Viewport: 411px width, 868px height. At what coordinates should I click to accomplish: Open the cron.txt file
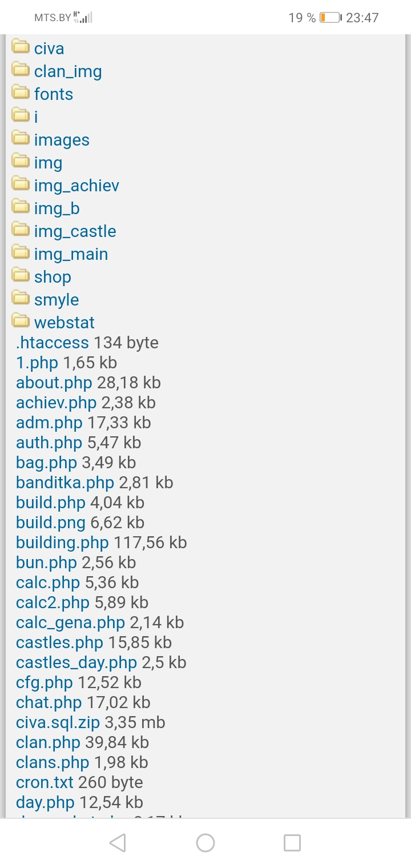click(x=45, y=782)
